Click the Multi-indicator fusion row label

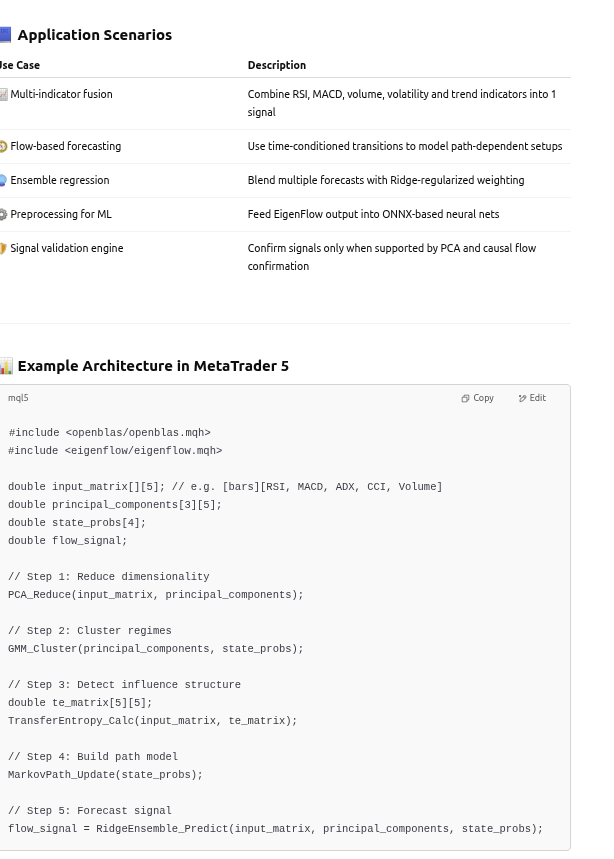pos(61,94)
